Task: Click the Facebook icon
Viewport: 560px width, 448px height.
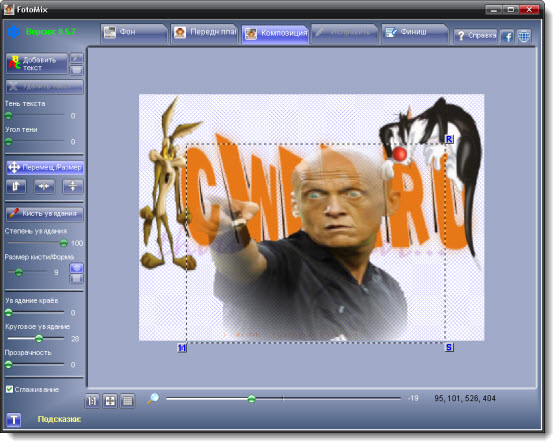Action: tap(508, 36)
